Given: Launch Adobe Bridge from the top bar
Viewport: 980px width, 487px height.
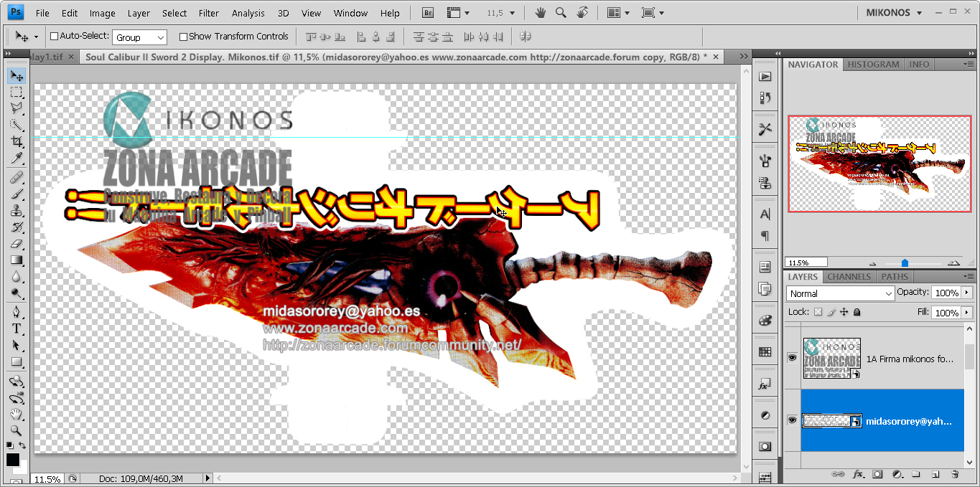Looking at the screenshot, I should [x=428, y=13].
